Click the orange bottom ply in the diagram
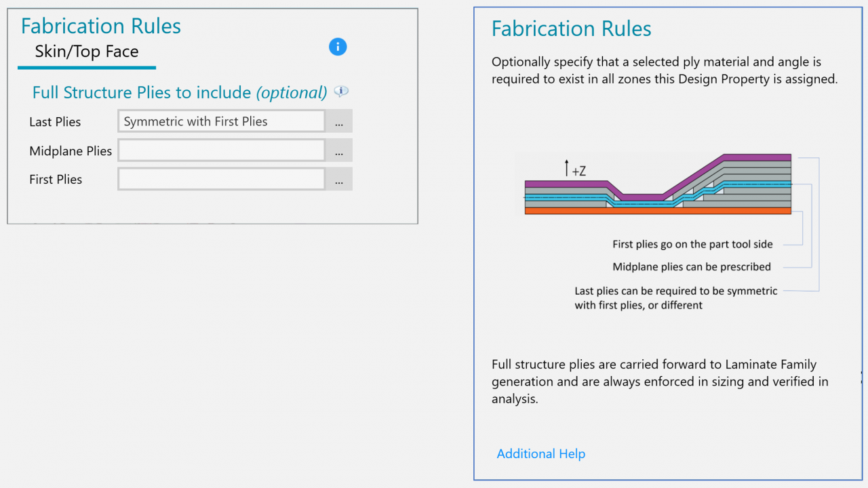The image size is (868, 488). point(658,211)
